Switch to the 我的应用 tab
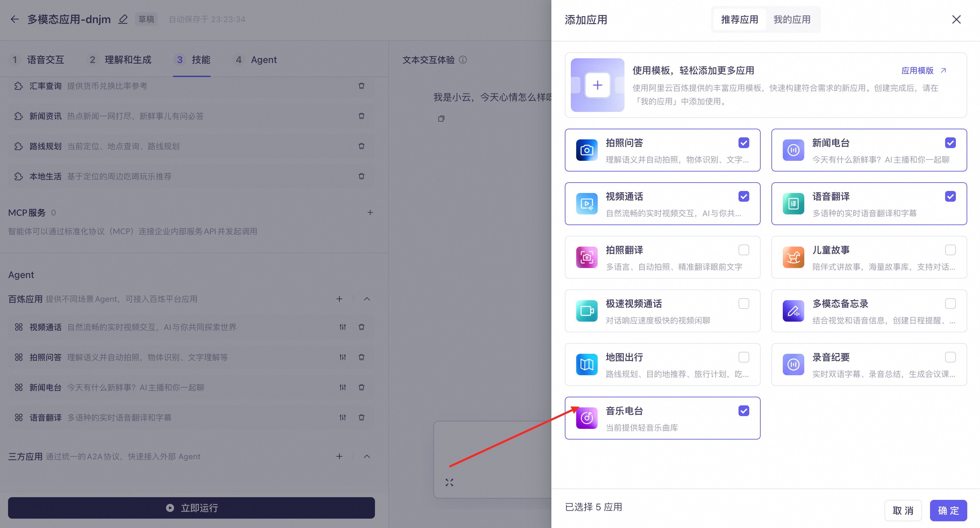Image resolution: width=980 pixels, height=528 pixels. click(x=792, y=19)
